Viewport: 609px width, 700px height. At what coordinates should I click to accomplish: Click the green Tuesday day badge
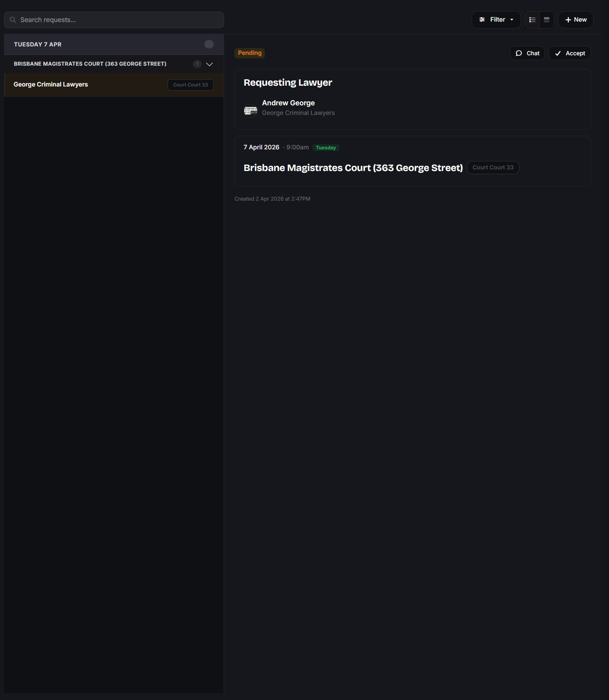coord(326,148)
